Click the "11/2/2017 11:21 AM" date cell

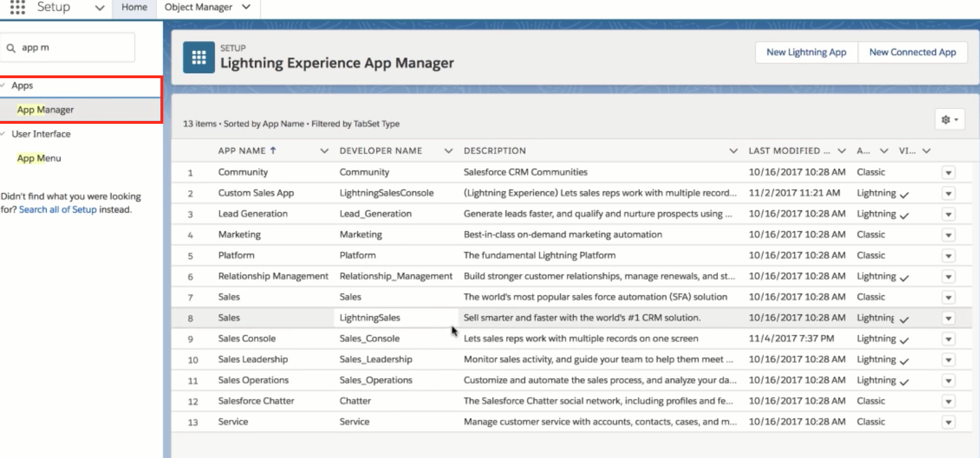[794, 193]
